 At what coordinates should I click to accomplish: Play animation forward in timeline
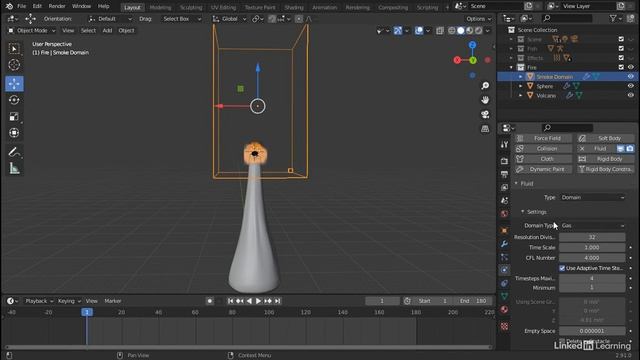[x=258, y=301]
